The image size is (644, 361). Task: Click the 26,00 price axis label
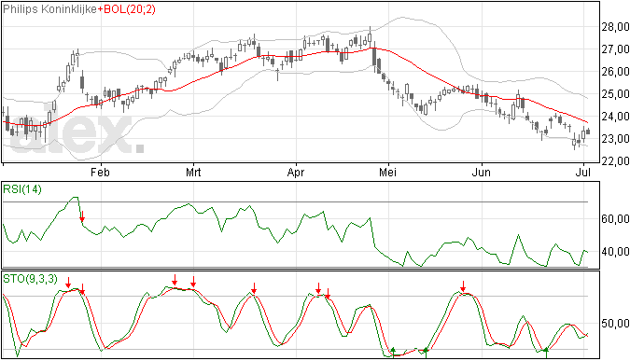[616, 72]
